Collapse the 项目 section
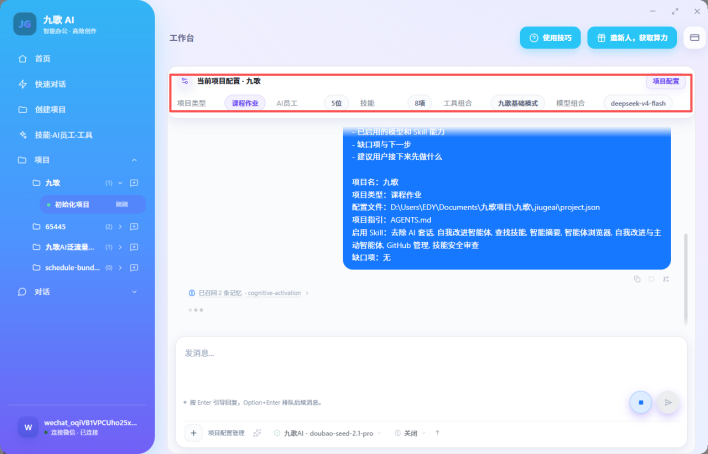This screenshot has width=708, height=454. click(x=134, y=160)
